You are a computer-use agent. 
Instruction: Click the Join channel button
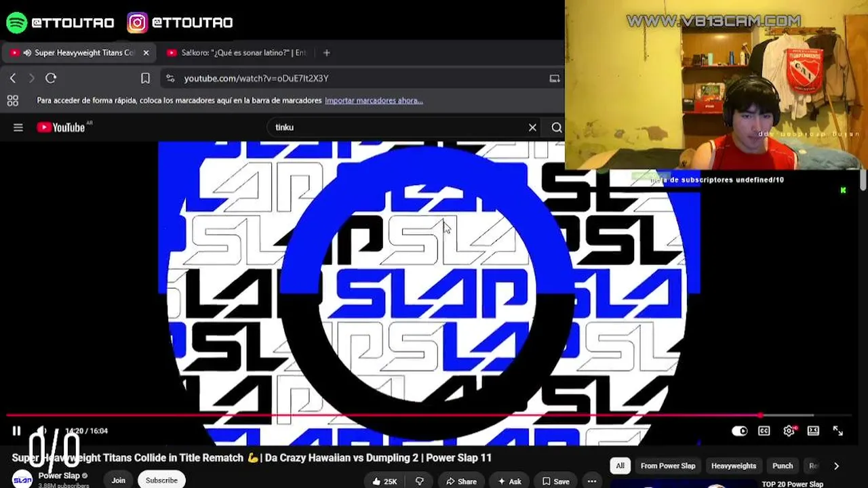[x=118, y=480]
